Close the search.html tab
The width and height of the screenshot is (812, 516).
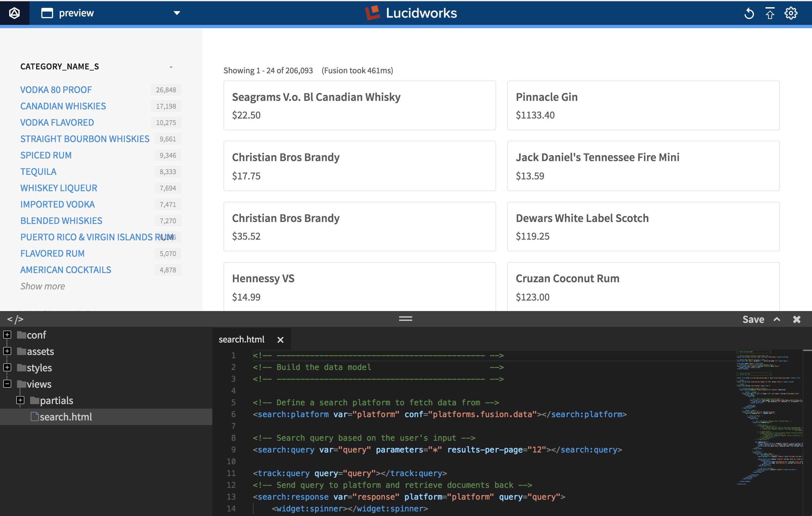tap(280, 340)
